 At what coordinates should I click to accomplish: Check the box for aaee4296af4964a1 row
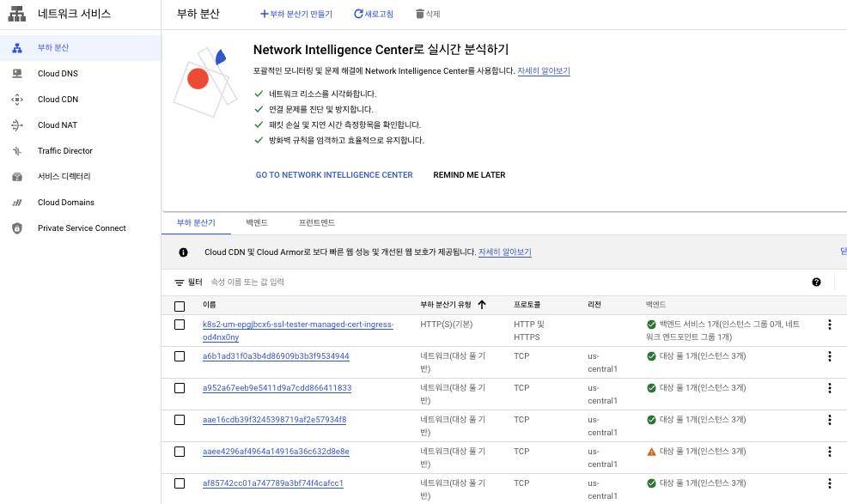pos(180,452)
